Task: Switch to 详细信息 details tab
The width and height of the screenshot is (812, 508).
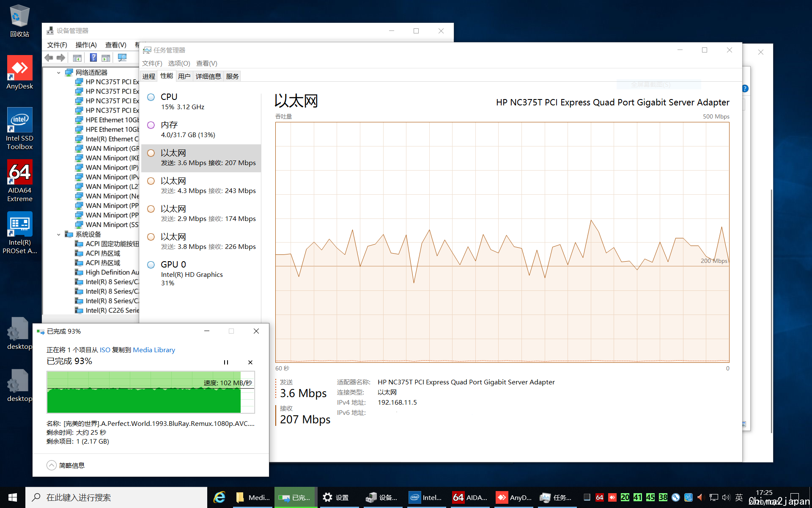Action: pos(208,76)
